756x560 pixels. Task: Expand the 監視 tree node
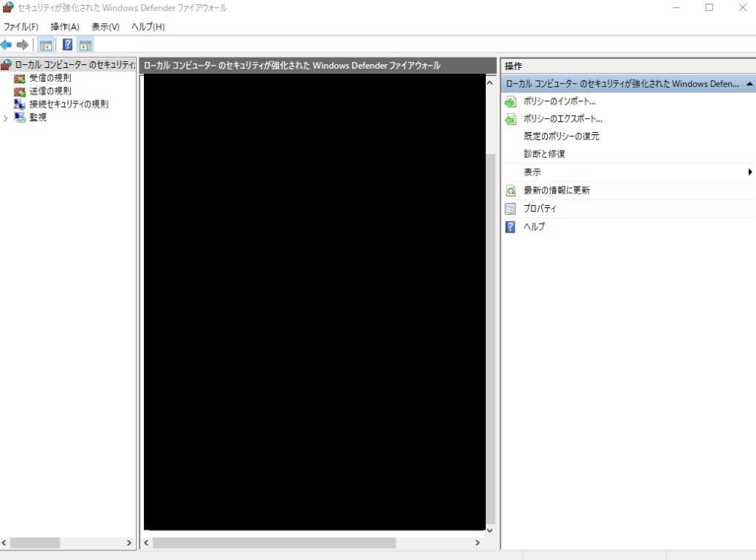click(x=5, y=118)
